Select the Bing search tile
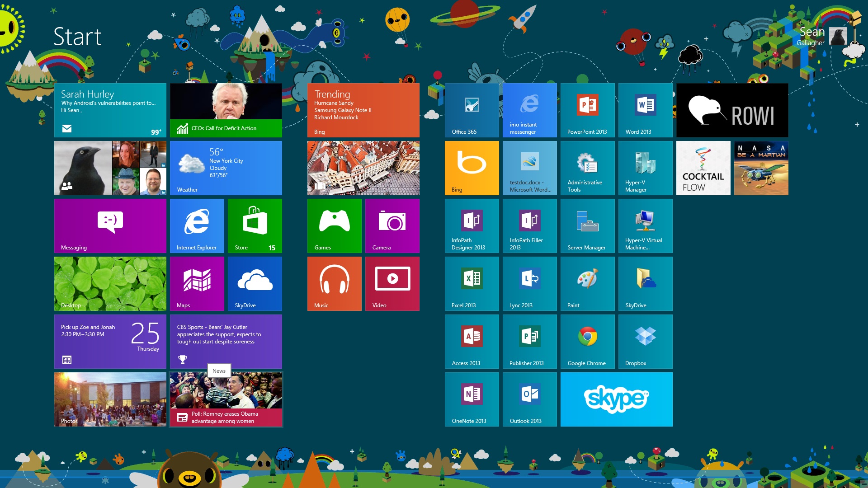This screenshot has height=488, width=868. point(472,168)
